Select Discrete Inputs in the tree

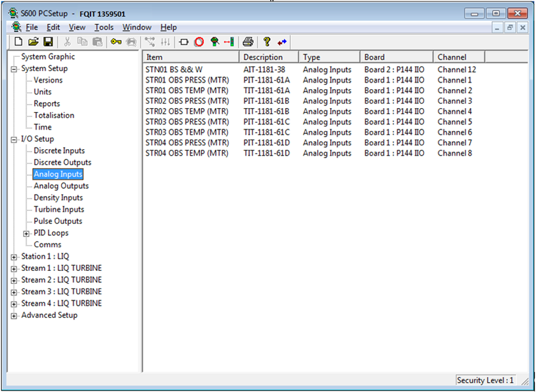coord(59,150)
